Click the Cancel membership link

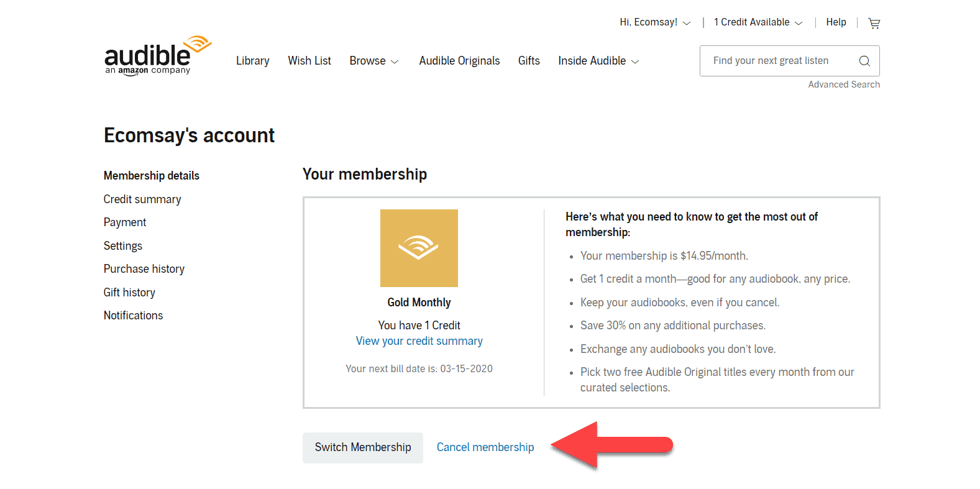click(485, 447)
